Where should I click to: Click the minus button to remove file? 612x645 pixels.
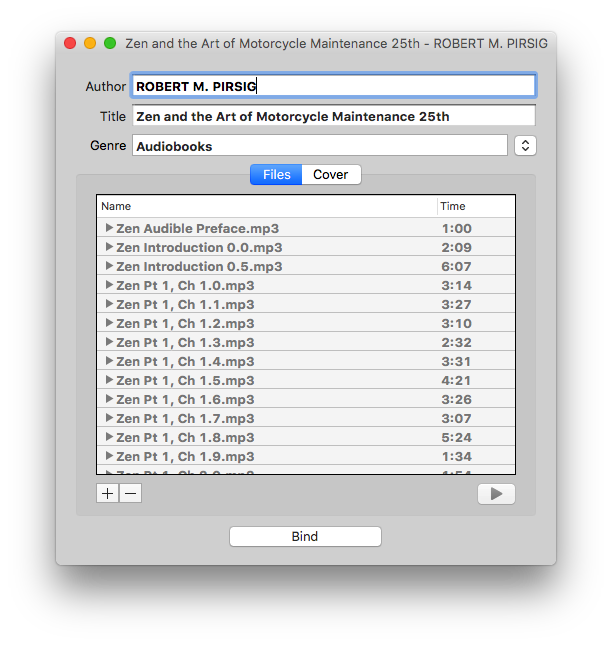pos(130,493)
